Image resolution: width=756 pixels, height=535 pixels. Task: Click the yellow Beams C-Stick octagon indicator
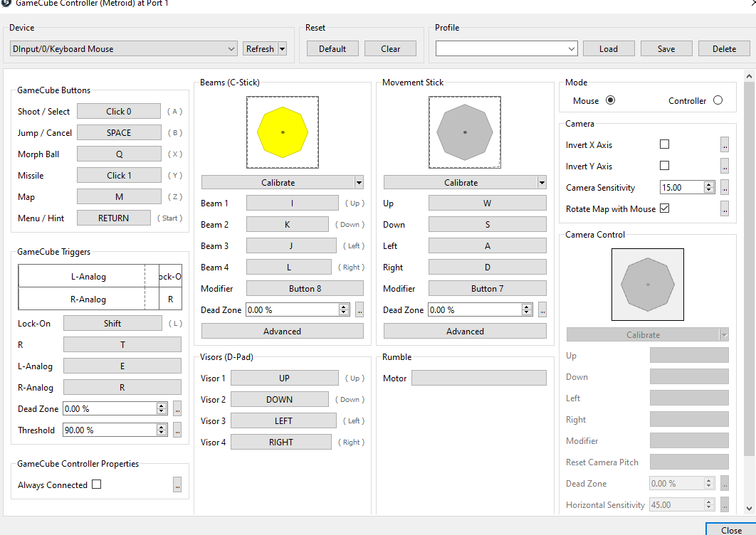pyautogui.click(x=283, y=132)
